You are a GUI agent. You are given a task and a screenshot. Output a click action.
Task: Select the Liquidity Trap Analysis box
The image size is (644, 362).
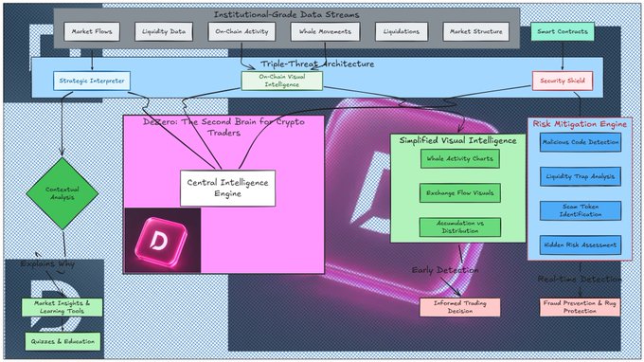581,176
